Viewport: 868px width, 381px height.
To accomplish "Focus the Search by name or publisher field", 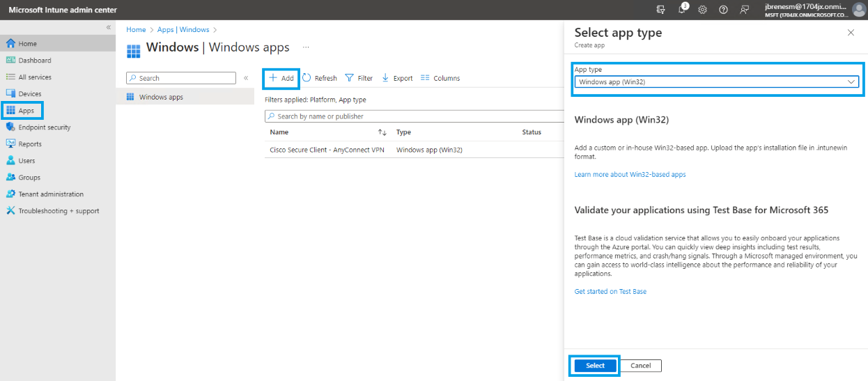I will tap(414, 116).
